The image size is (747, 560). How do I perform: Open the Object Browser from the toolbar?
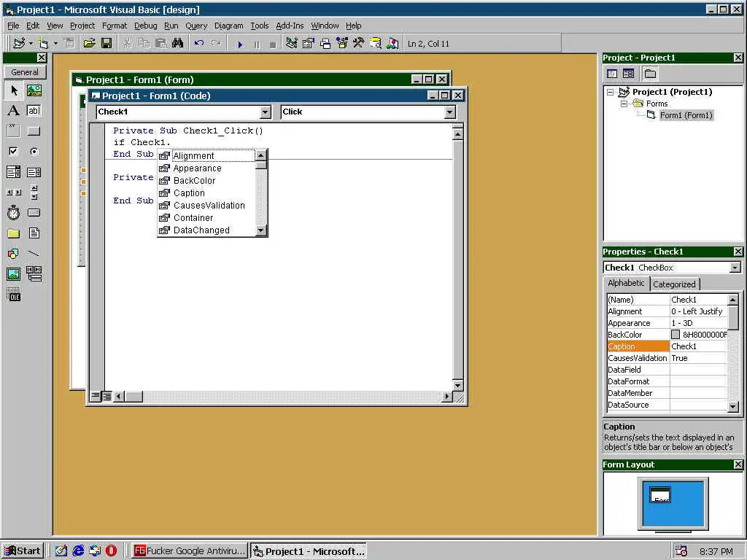(x=342, y=43)
